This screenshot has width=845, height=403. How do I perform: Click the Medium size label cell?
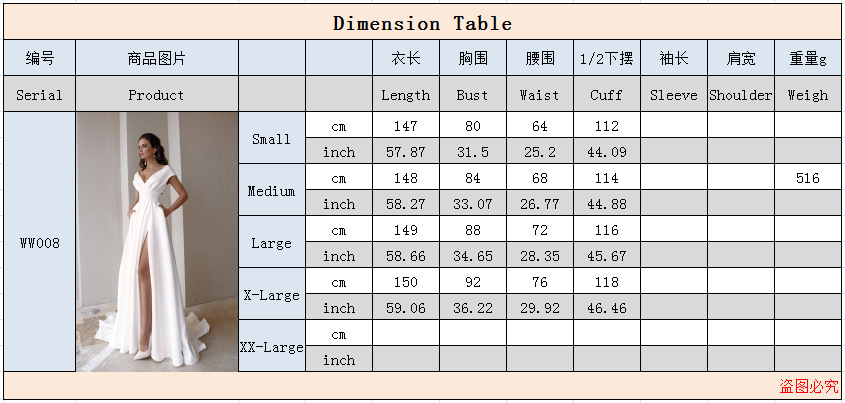(271, 191)
